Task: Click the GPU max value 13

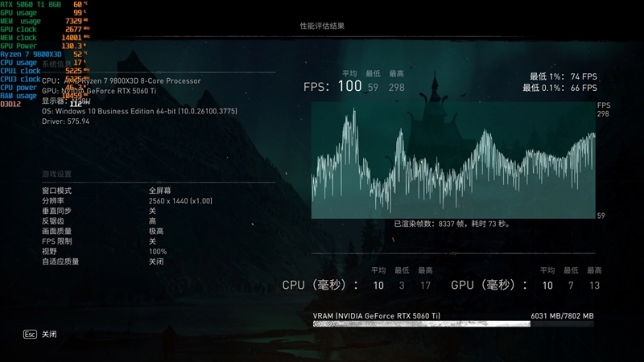Action: [x=594, y=286]
